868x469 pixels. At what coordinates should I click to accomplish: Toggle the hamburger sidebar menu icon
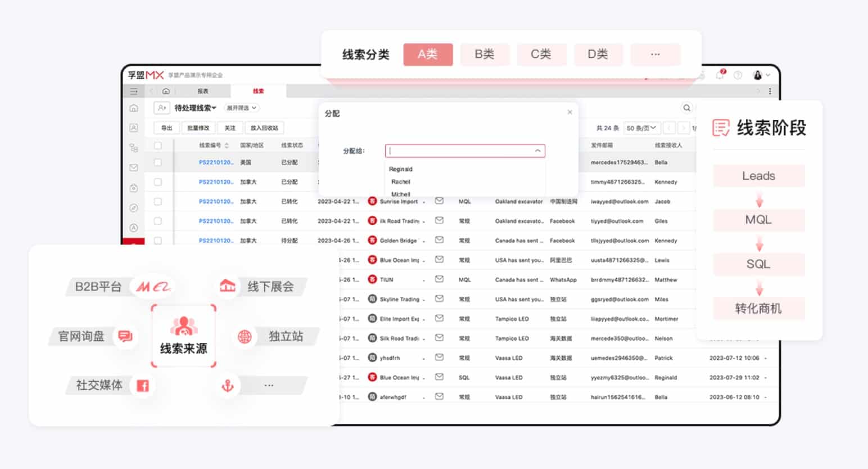point(134,91)
